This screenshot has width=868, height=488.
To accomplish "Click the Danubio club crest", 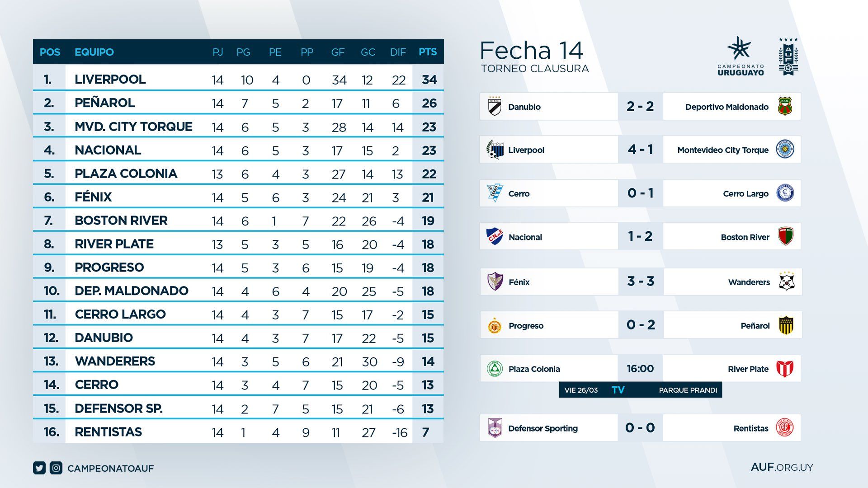I will (495, 107).
